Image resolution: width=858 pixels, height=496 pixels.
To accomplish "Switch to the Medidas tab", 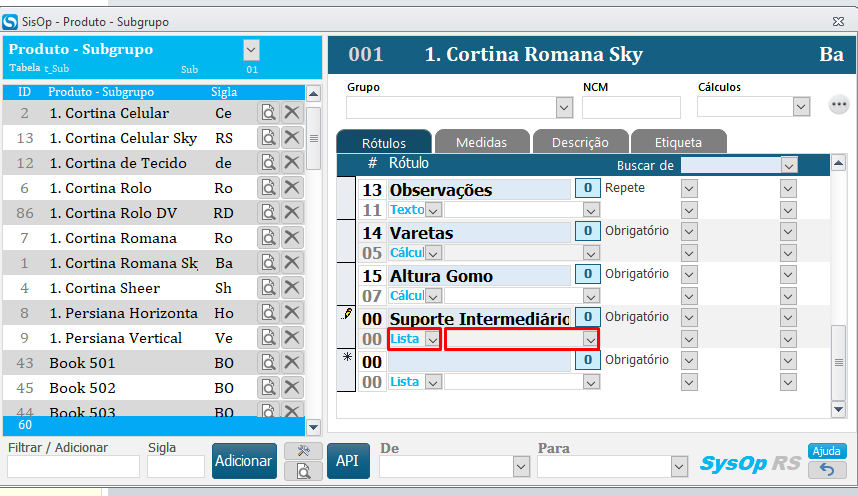I will pos(481,143).
